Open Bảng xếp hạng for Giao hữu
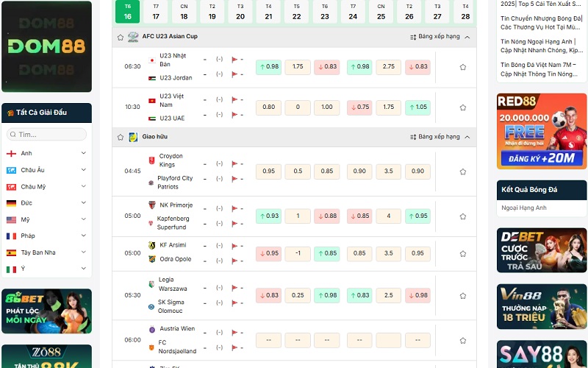 [x=434, y=137]
